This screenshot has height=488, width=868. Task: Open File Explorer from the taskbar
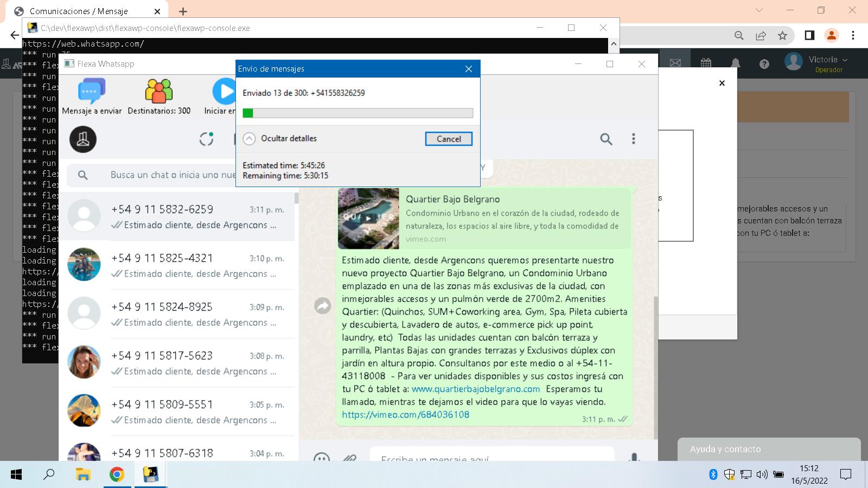(x=83, y=475)
